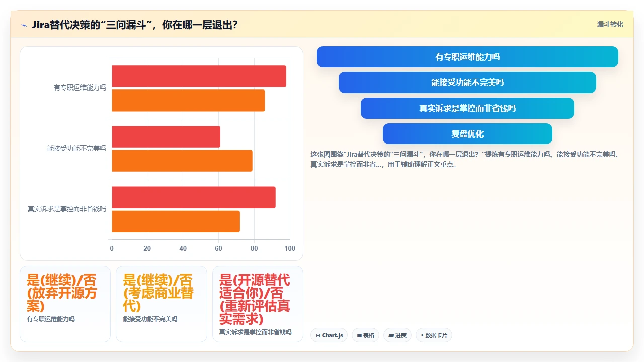The height and width of the screenshot is (362, 644).
Task: Select the 有专职运维能力吗 funnel stage
Action: [467, 57]
